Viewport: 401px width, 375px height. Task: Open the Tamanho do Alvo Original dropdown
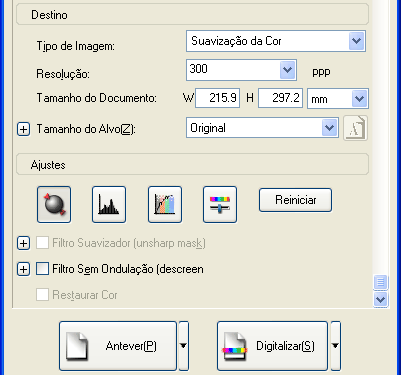[x=262, y=128]
